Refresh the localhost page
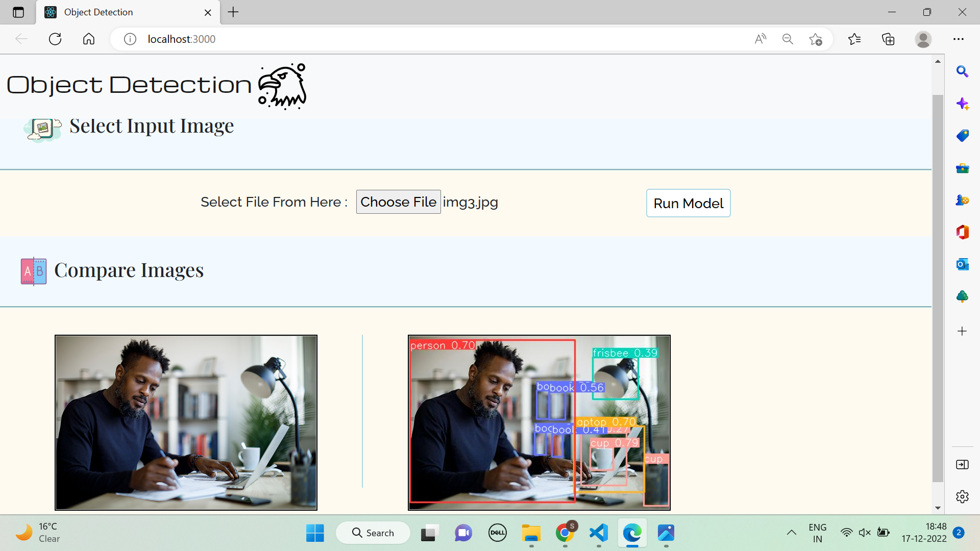The width and height of the screenshot is (980, 551). coord(55,39)
